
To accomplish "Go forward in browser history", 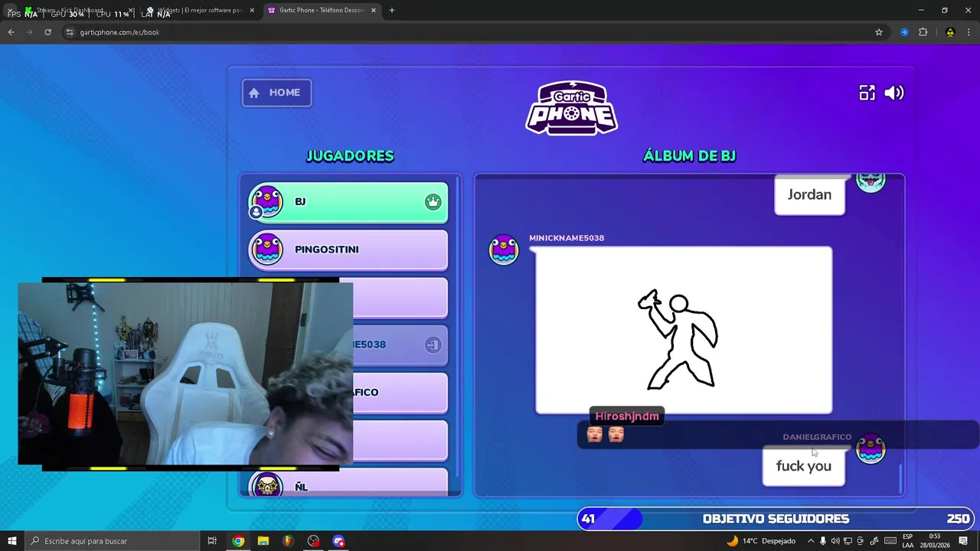I will pos(29,32).
